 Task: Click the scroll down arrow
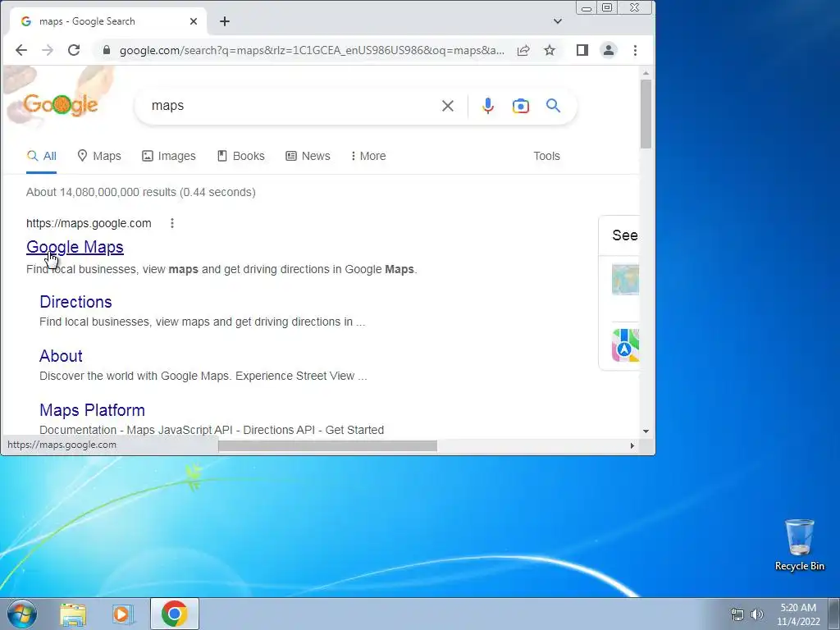click(646, 431)
